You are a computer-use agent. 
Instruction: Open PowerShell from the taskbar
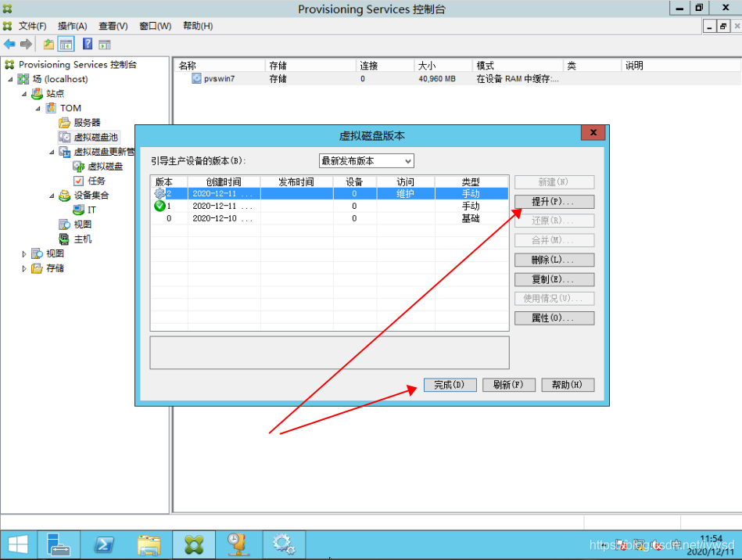tap(104, 544)
